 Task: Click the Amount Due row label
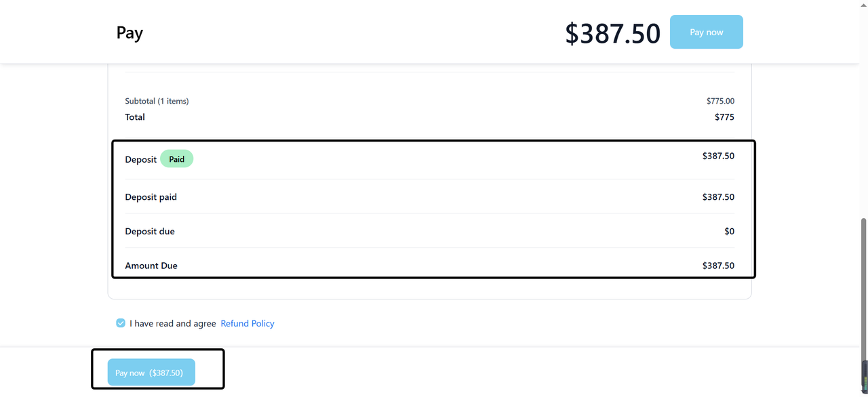click(x=151, y=266)
